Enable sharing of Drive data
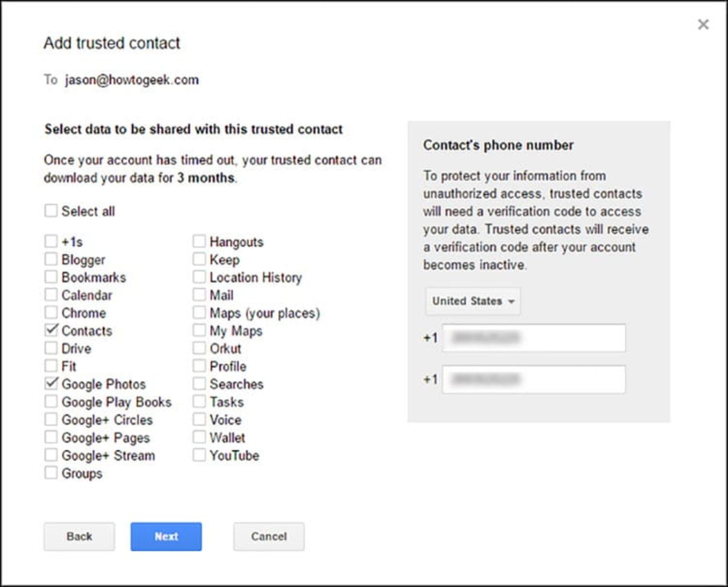 [51, 348]
